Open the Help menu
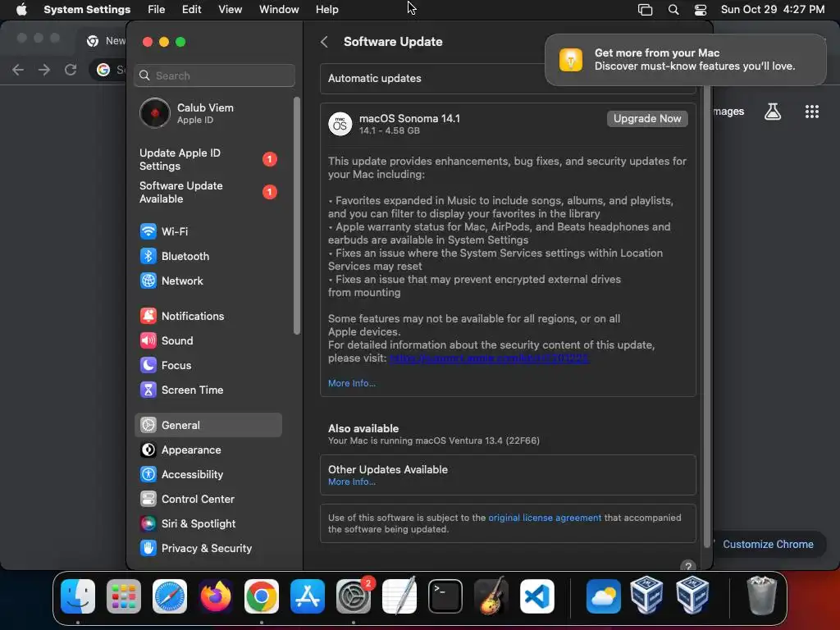Image resolution: width=840 pixels, height=630 pixels. pyautogui.click(x=326, y=10)
